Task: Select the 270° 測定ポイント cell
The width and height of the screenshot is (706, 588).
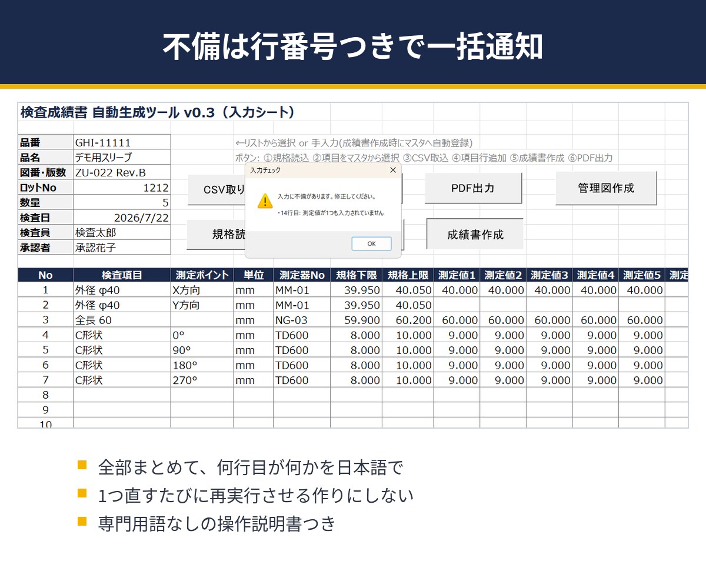Action: point(202,380)
